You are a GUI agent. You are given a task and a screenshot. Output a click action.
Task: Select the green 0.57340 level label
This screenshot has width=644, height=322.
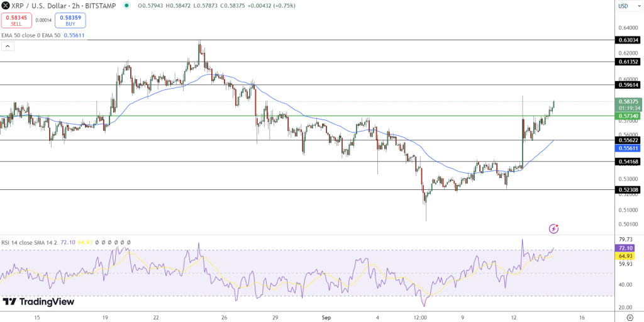click(x=628, y=116)
